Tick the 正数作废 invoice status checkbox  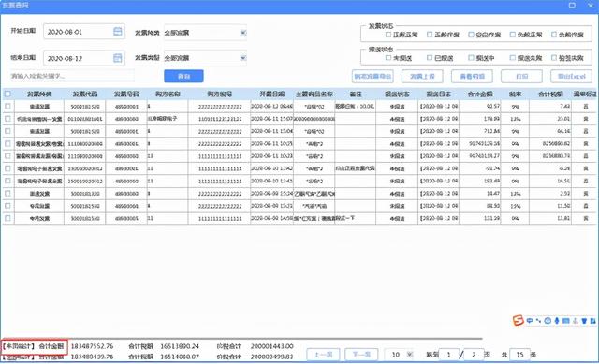tap(430, 35)
